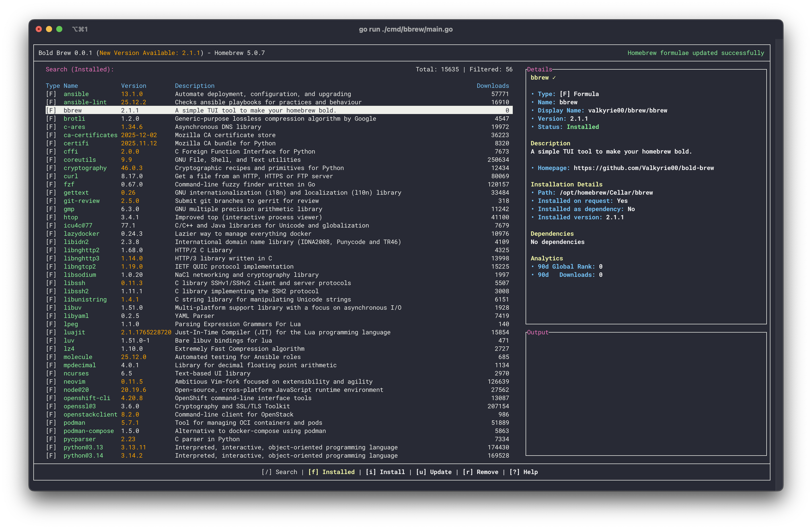Click the green maximize window button
This screenshot has height=529, width=812.
(59, 29)
